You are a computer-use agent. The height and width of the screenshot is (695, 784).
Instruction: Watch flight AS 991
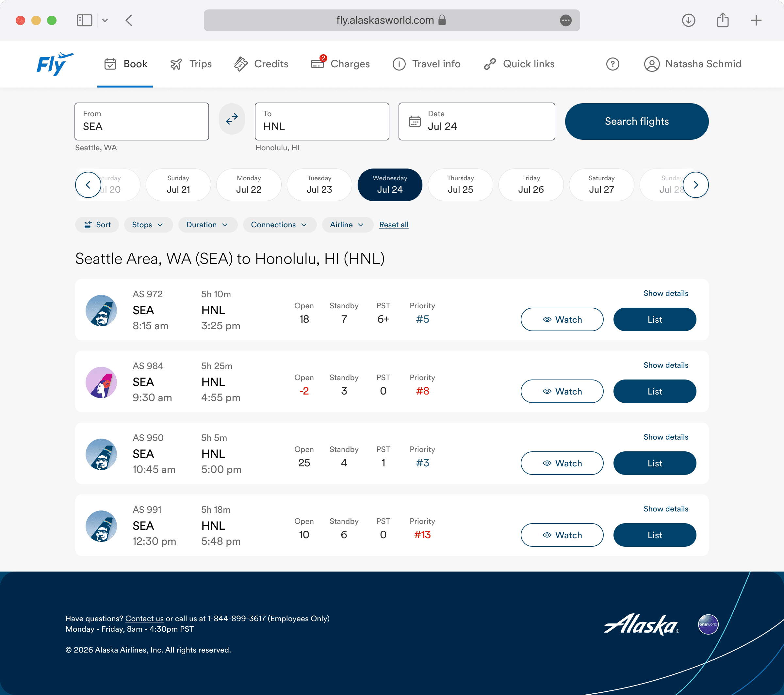pos(562,535)
